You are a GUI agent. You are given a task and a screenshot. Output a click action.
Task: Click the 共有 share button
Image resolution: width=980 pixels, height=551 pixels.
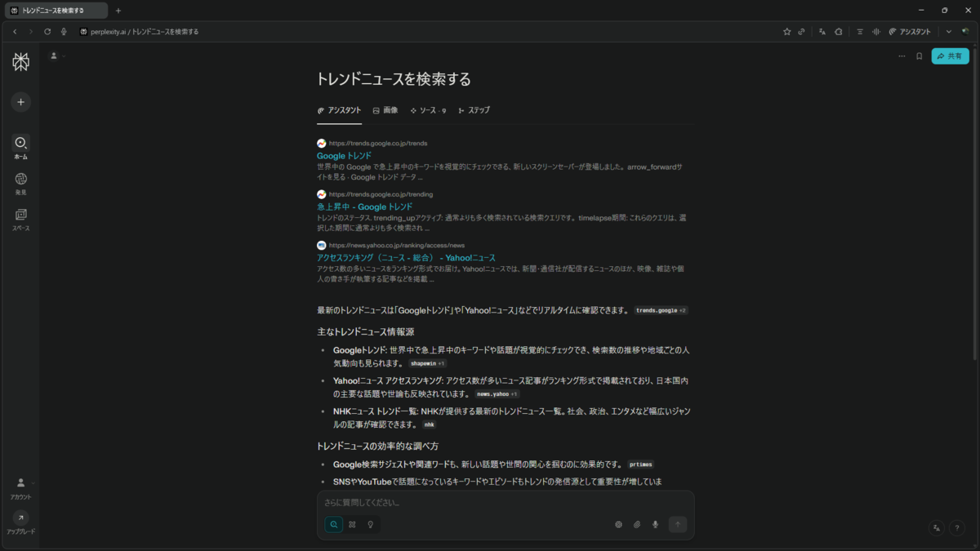click(x=950, y=56)
